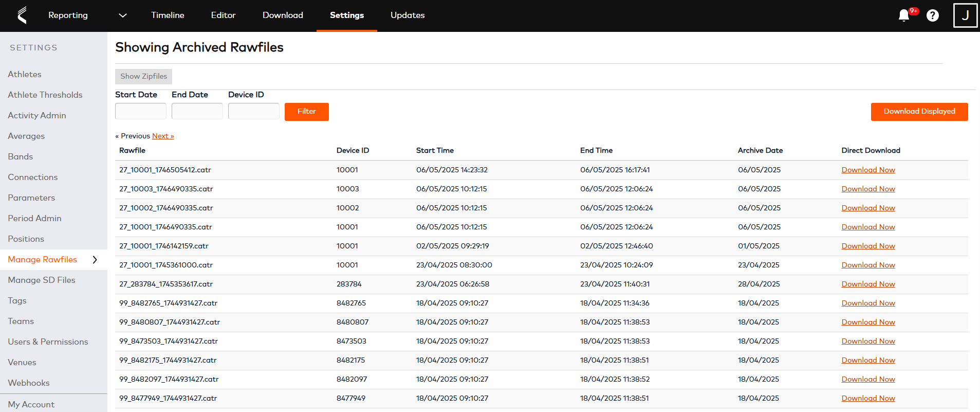The width and height of the screenshot is (980, 412).
Task: Open Teams settings page
Action: click(21, 321)
